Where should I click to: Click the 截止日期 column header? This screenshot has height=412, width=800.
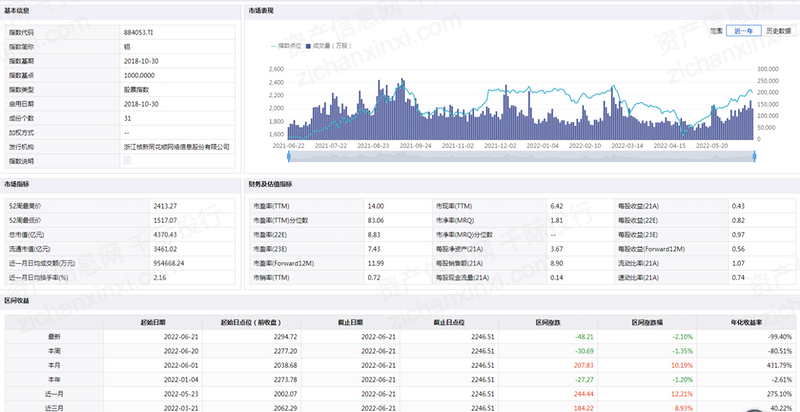click(x=351, y=322)
